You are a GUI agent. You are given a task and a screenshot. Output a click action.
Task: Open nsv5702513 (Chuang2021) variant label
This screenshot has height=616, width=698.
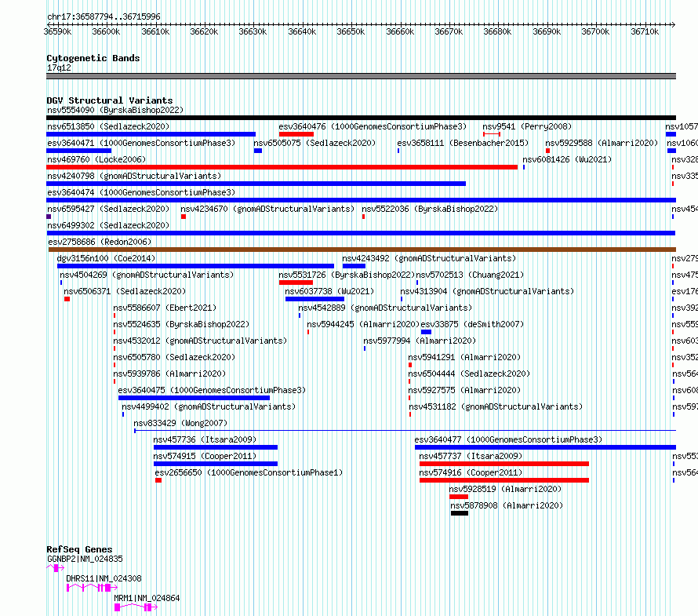[x=470, y=275]
